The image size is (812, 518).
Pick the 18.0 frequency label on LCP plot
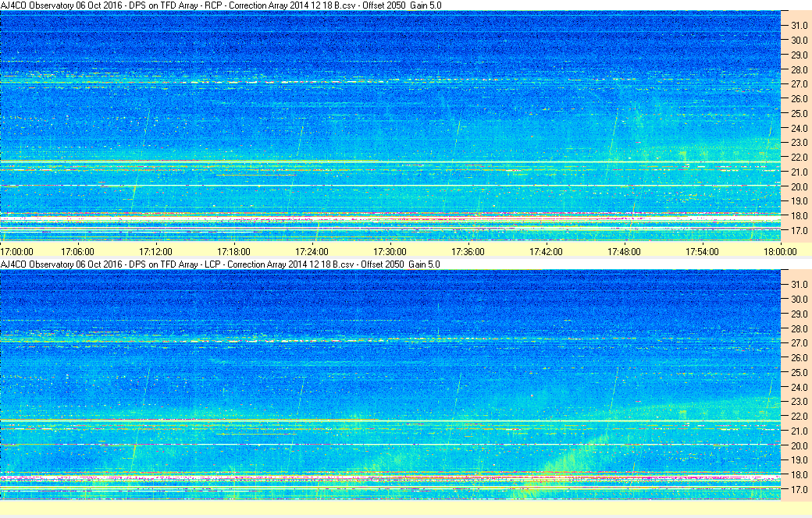point(799,474)
